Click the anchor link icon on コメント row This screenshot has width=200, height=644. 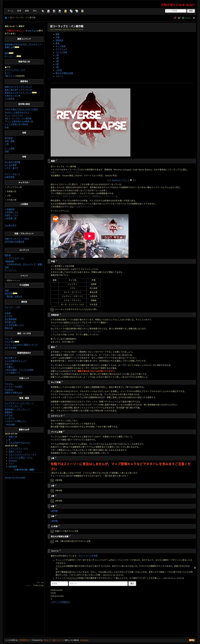point(193,551)
